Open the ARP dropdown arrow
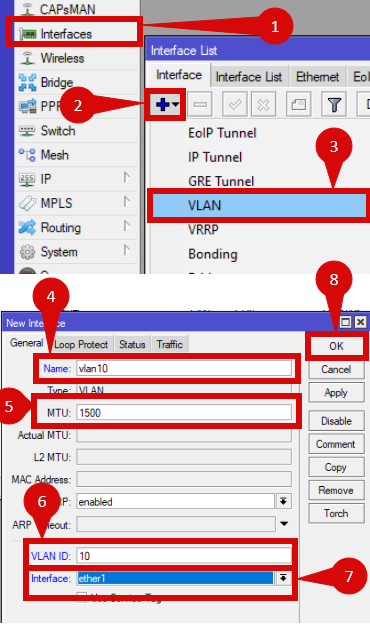 coord(283,501)
